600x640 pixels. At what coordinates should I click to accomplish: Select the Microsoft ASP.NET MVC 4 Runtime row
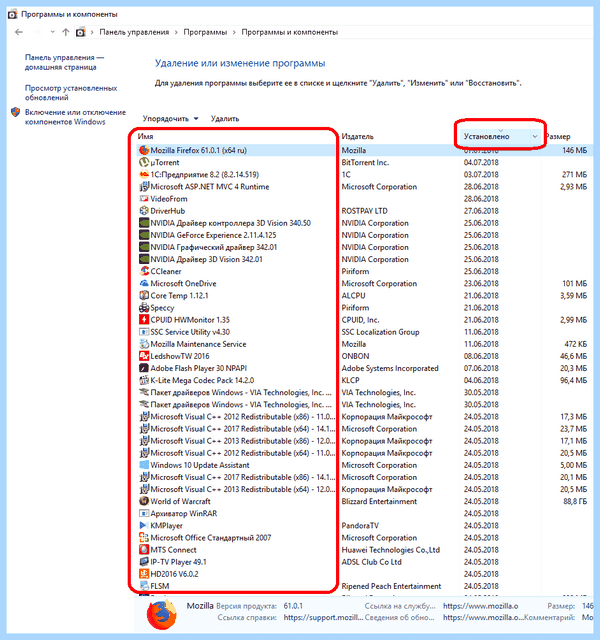pyautogui.click(x=210, y=187)
